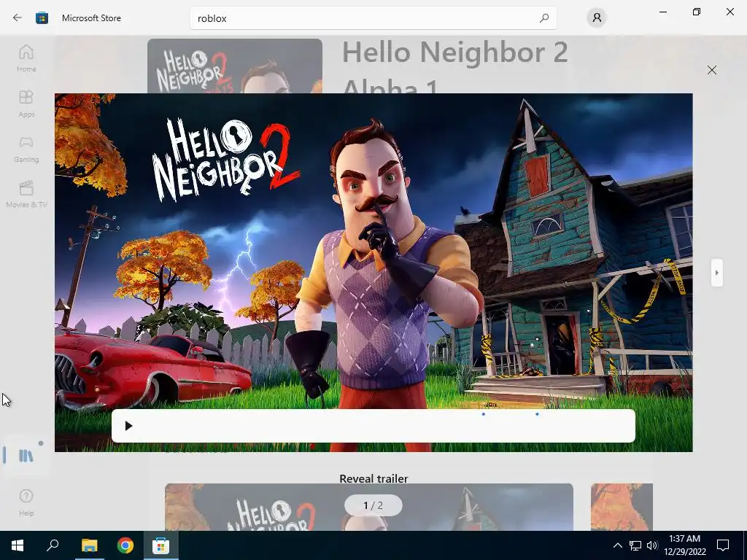Open Help in the sidebar
The height and width of the screenshot is (560, 747).
pyautogui.click(x=26, y=502)
